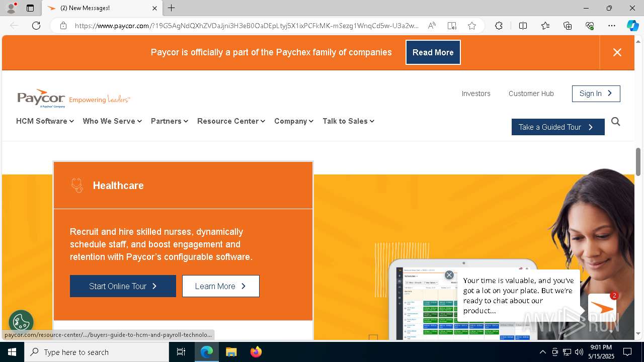Click the taskbar search box
Screen dimensions: 644x362
click(97, 352)
